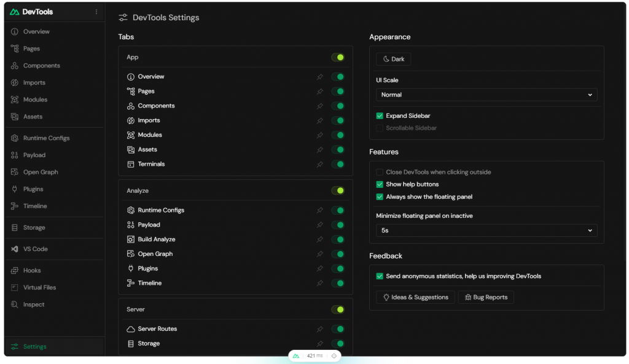
Task: Open Imports in the sidebar
Action: point(55,83)
